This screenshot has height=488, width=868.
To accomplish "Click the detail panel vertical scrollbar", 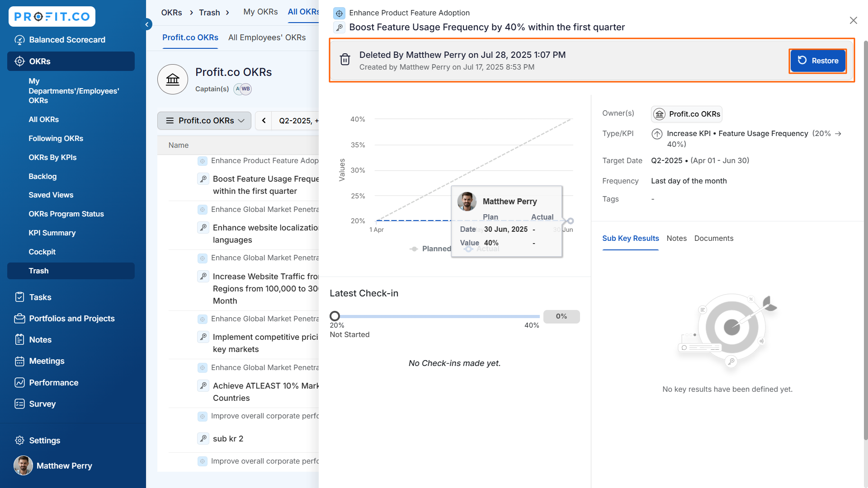I will (x=865, y=239).
